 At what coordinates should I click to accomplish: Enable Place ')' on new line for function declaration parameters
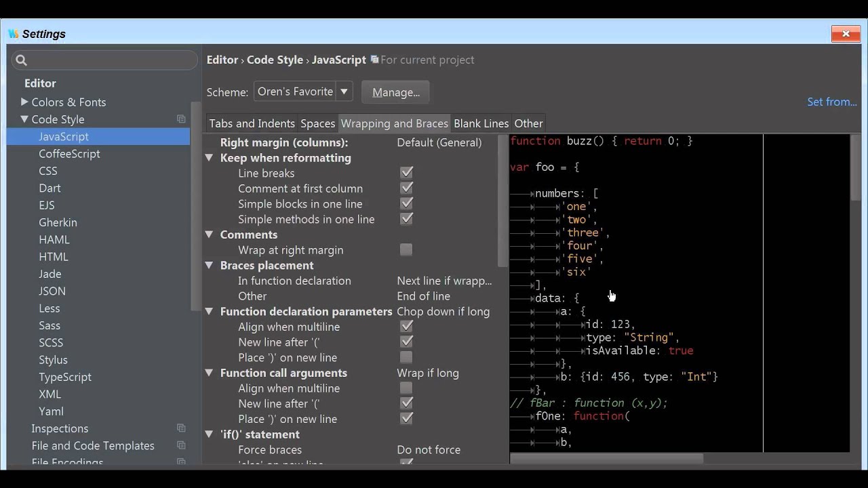[x=406, y=357]
